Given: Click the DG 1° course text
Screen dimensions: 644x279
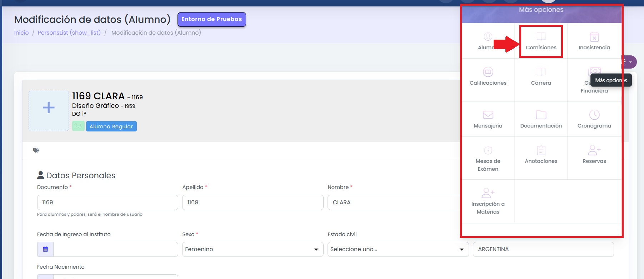Looking at the screenshot, I should tap(79, 114).
